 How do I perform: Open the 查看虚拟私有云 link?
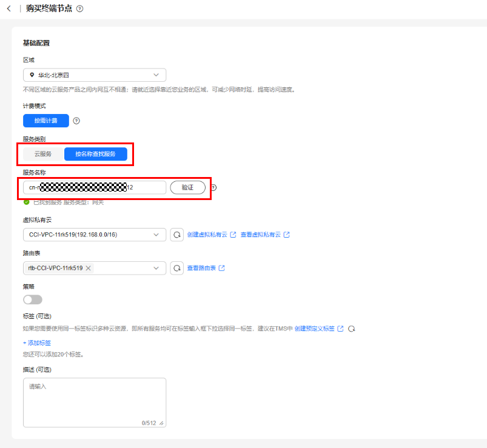coord(265,235)
